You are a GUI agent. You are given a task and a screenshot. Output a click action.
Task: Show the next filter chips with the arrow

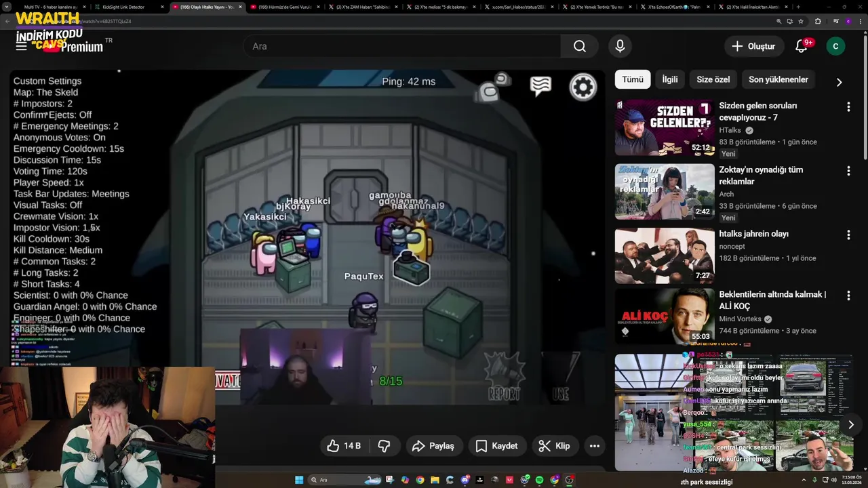839,82
